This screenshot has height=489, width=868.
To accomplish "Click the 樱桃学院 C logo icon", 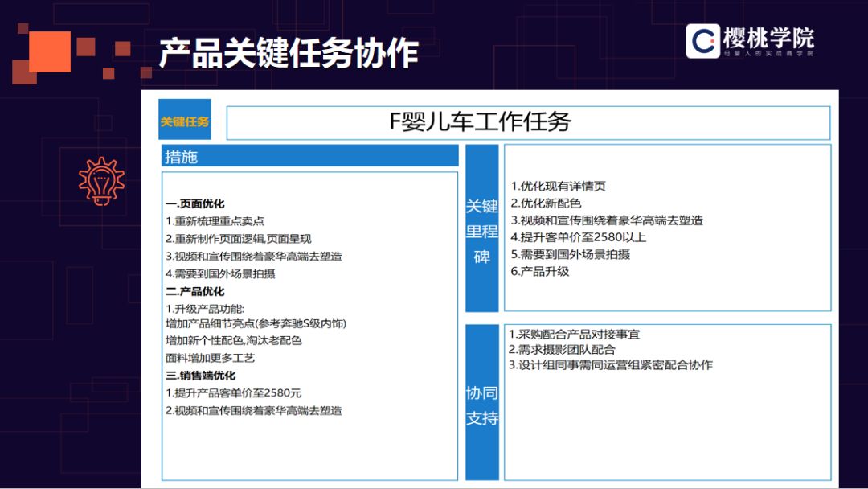I will tap(703, 41).
